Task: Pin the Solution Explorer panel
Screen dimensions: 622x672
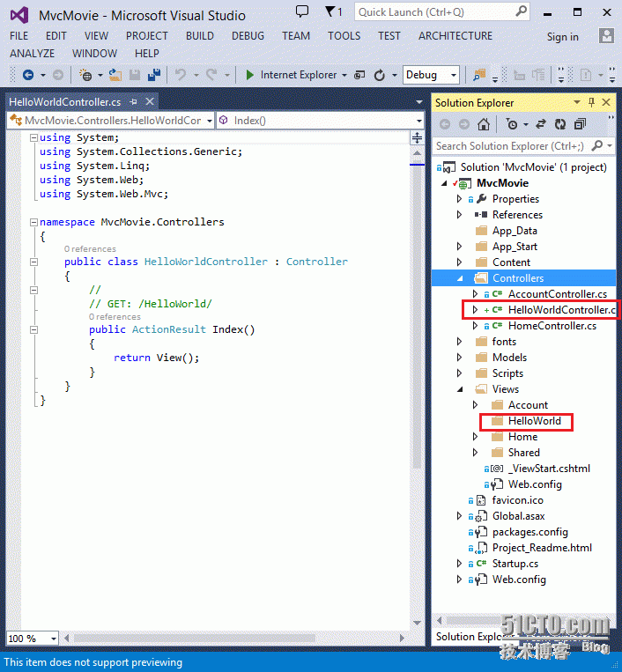Action: click(x=591, y=102)
